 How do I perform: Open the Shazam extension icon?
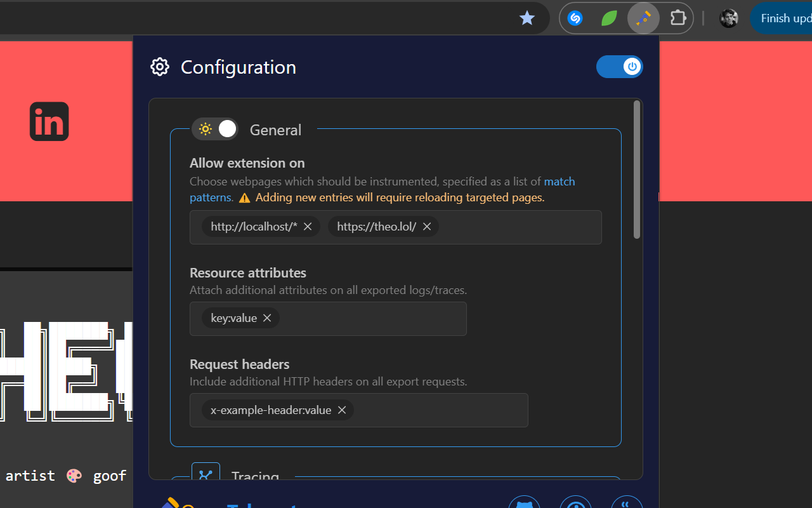click(x=575, y=18)
